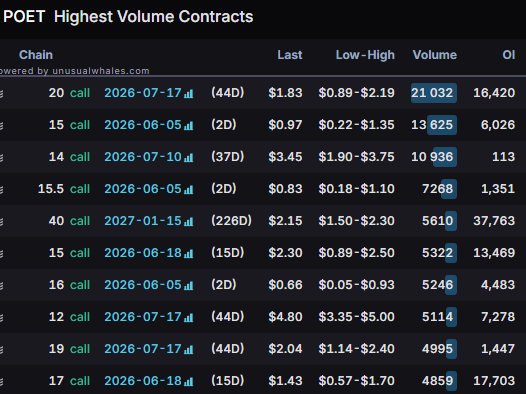Select open interest value 6,026

[x=498, y=125]
